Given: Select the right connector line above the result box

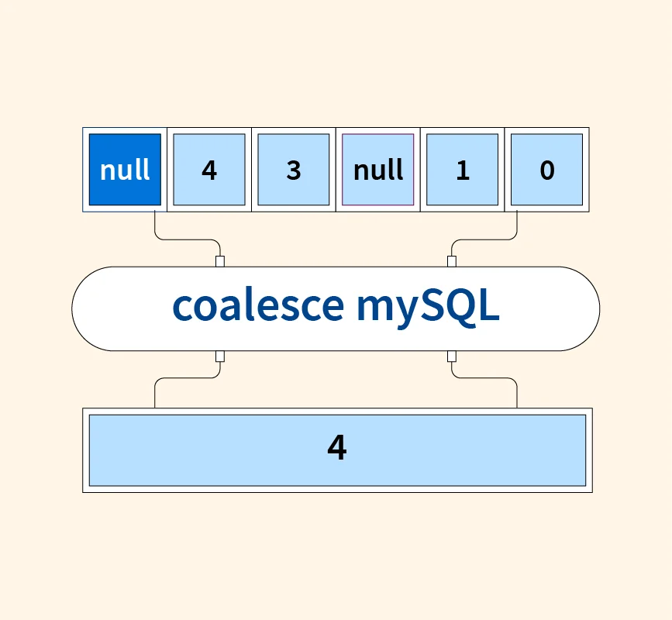Looking at the screenshot, I should click(517, 393).
